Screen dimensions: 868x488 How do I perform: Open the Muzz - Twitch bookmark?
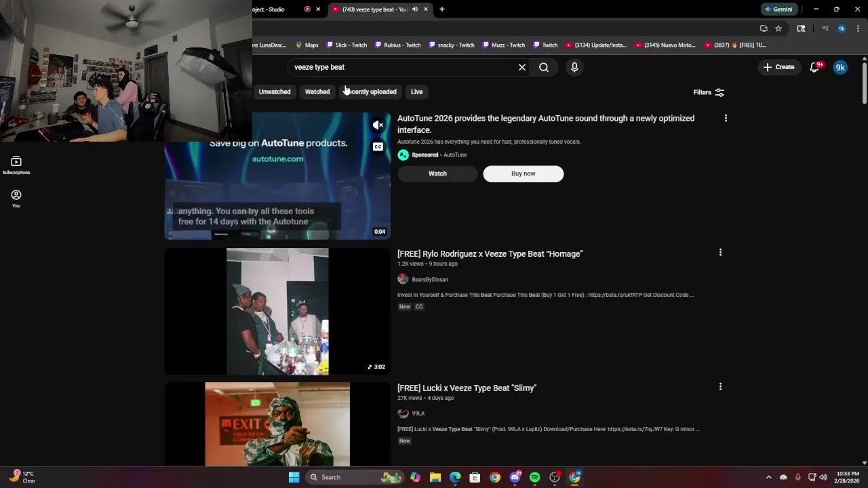[504, 45]
